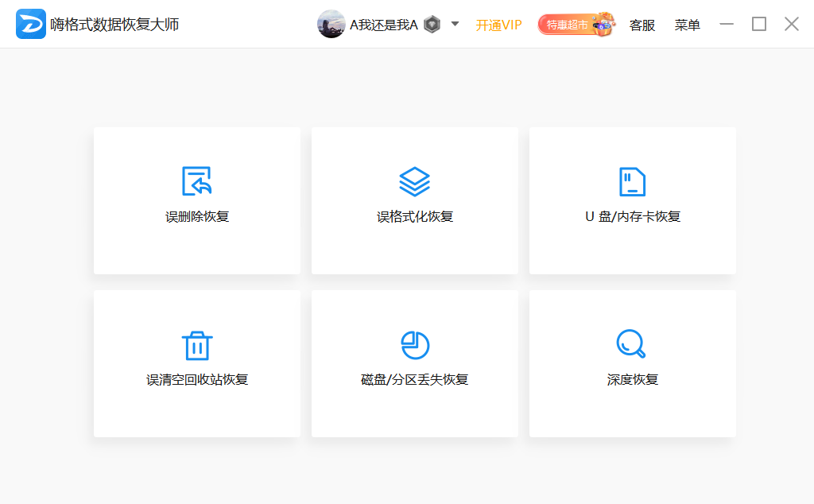The image size is (814, 504).
Task: Click the U 盘/内存卡恢复 label
Action: [x=633, y=216]
